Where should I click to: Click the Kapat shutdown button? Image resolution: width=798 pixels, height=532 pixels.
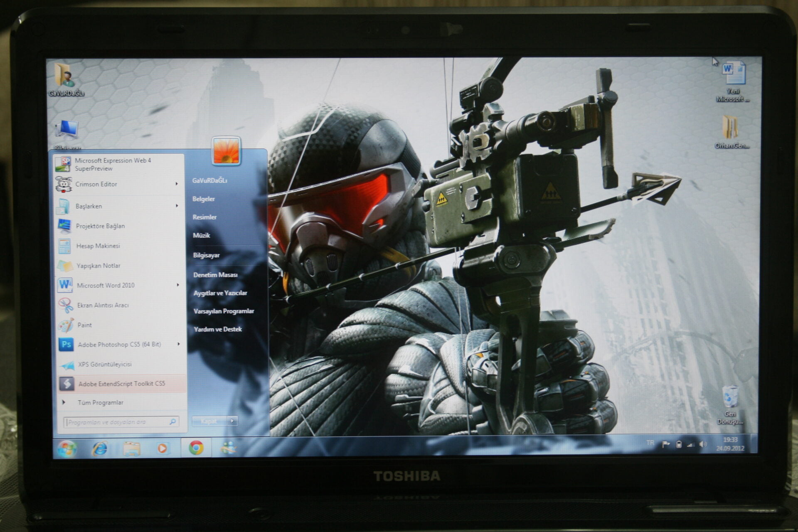pyautogui.click(x=209, y=421)
